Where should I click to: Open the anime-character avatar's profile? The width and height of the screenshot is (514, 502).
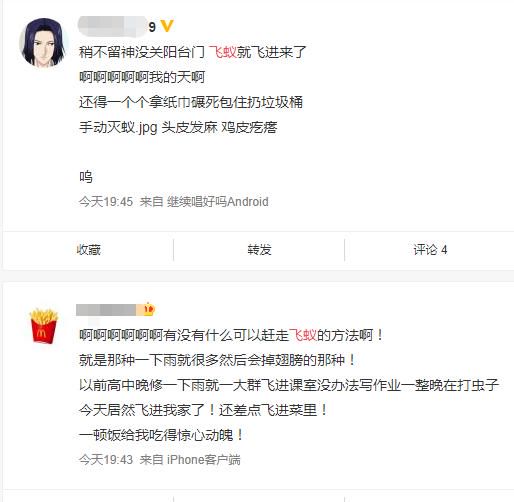[44, 43]
